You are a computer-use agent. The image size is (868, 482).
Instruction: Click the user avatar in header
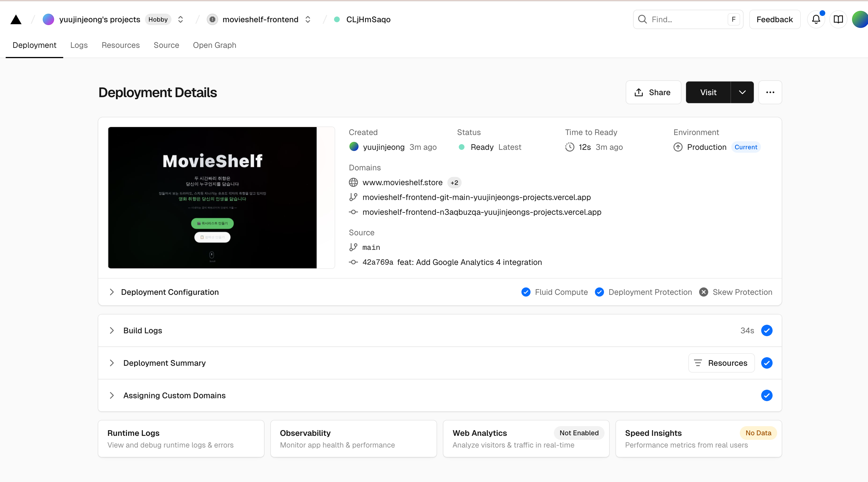860,20
